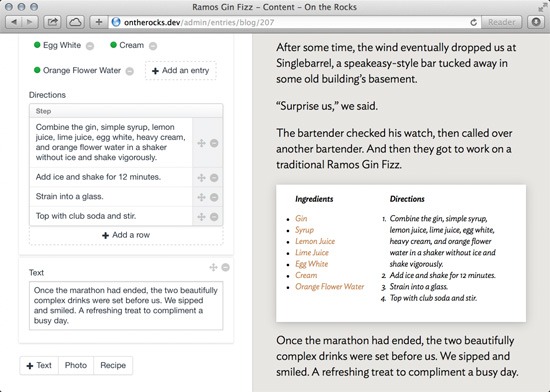
Task: Delete the 'Add ice and shake' row
Action: (214, 178)
